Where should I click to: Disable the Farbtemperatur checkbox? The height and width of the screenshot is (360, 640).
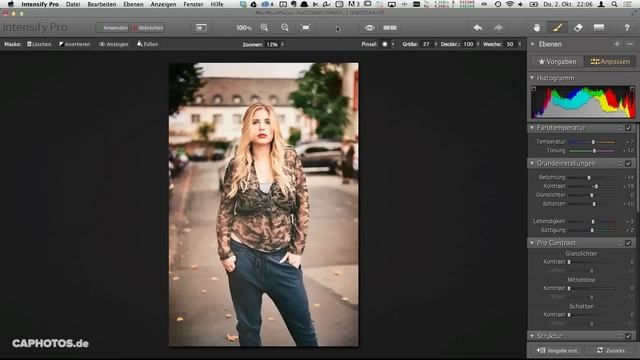tap(629, 128)
